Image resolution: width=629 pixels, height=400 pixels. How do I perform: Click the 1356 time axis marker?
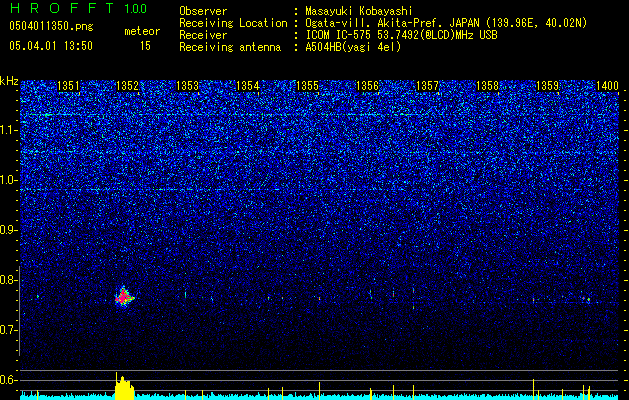tap(367, 86)
